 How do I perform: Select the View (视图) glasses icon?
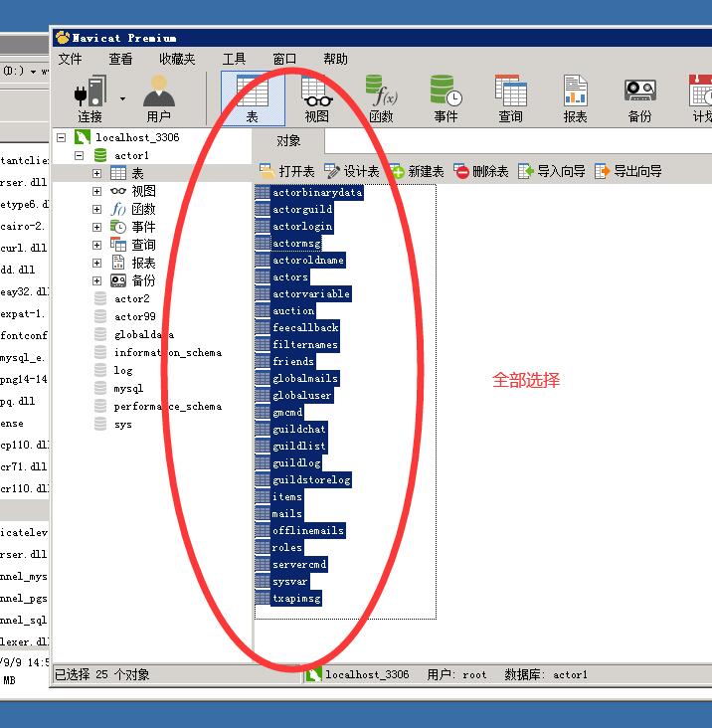point(316,93)
